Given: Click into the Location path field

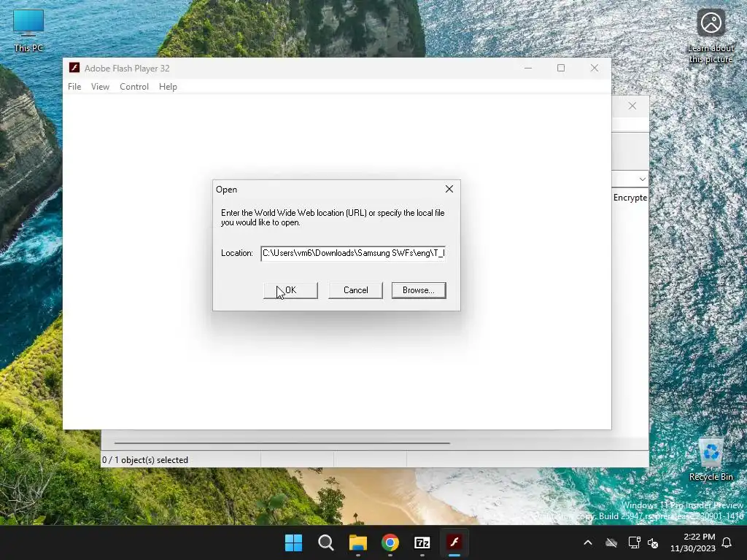Looking at the screenshot, I should coord(353,253).
